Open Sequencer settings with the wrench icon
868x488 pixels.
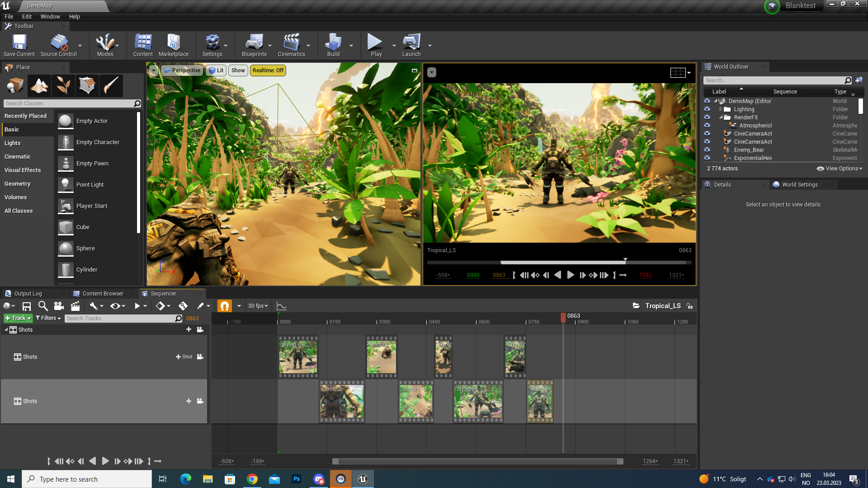[94, 306]
